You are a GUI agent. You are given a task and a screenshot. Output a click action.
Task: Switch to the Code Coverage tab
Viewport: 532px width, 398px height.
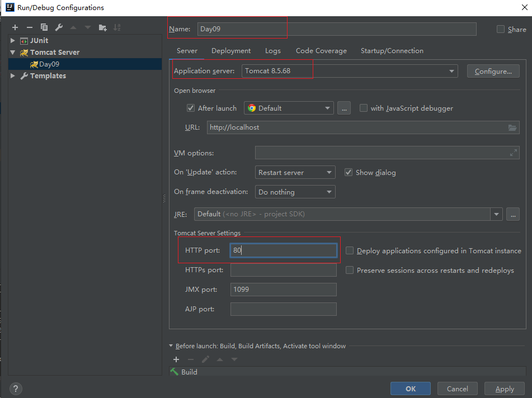321,51
